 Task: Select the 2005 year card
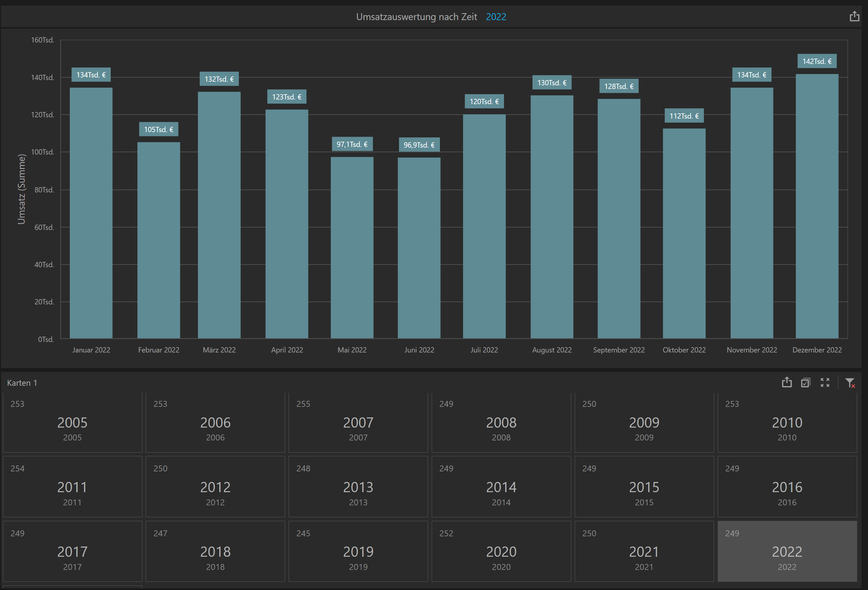click(72, 422)
